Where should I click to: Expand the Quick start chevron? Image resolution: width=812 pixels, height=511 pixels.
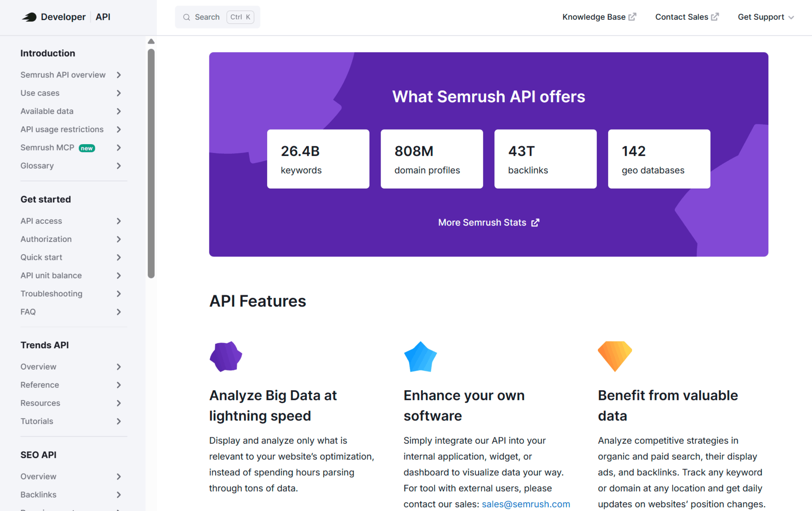(x=119, y=257)
